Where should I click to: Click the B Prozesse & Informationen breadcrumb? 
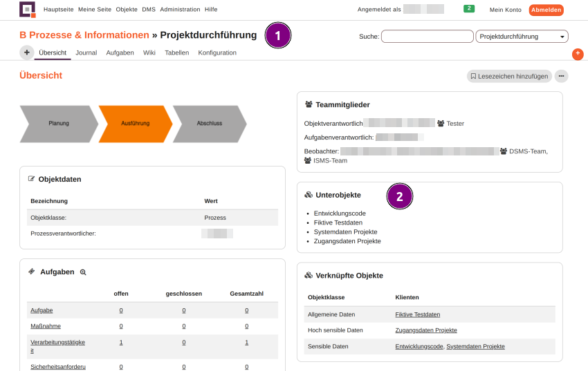84,35
